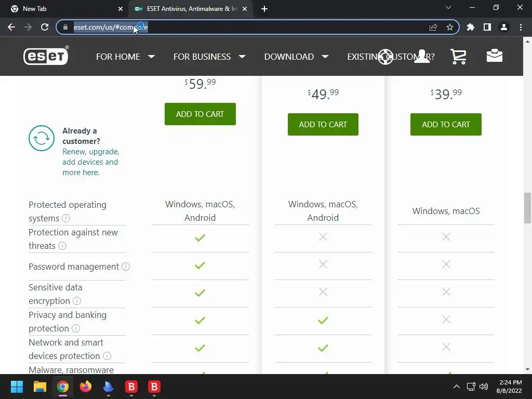Open Chrome extensions puzzle icon
Image resolution: width=532 pixels, height=399 pixels.
tap(471, 27)
